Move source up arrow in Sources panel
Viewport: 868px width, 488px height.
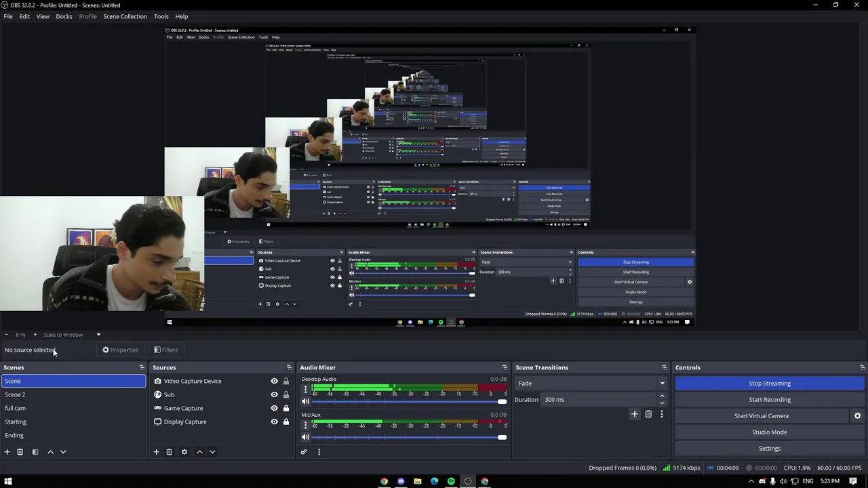(x=199, y=452)
